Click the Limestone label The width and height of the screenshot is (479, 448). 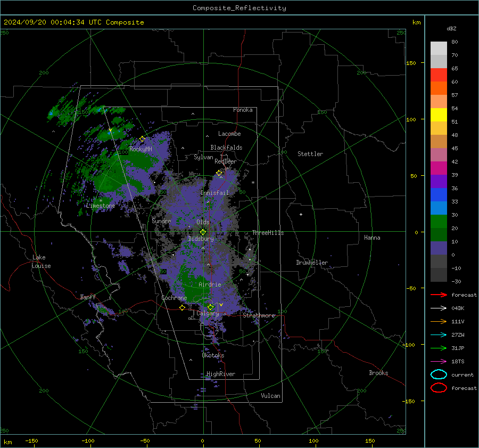(x=101, y=206)
